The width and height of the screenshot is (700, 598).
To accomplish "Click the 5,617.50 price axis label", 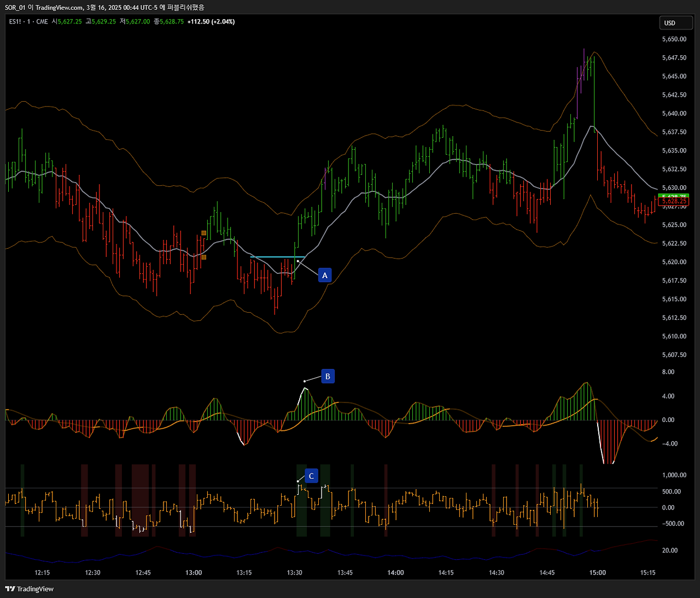I will 674,281.
